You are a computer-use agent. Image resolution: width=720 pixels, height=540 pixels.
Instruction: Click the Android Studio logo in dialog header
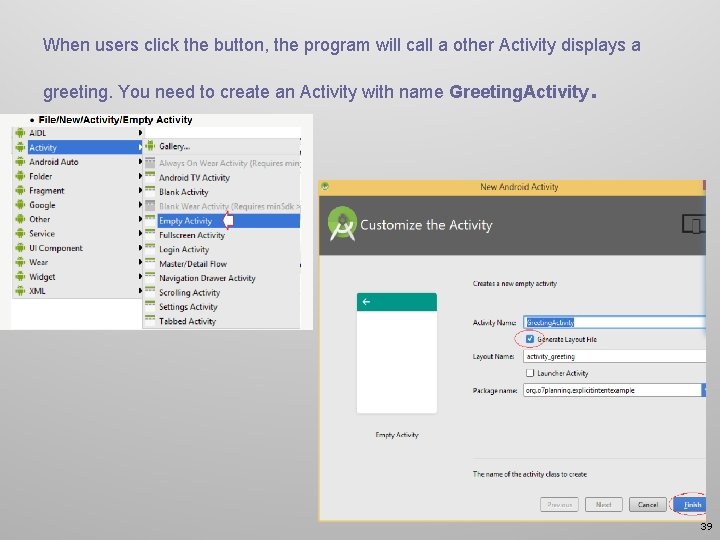(342, 224)
